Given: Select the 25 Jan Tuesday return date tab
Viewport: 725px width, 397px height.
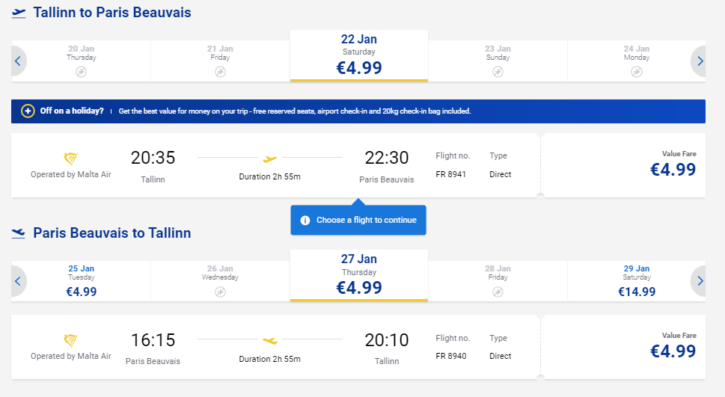Looking at the screenshot, I should click(x=81, y=281).
